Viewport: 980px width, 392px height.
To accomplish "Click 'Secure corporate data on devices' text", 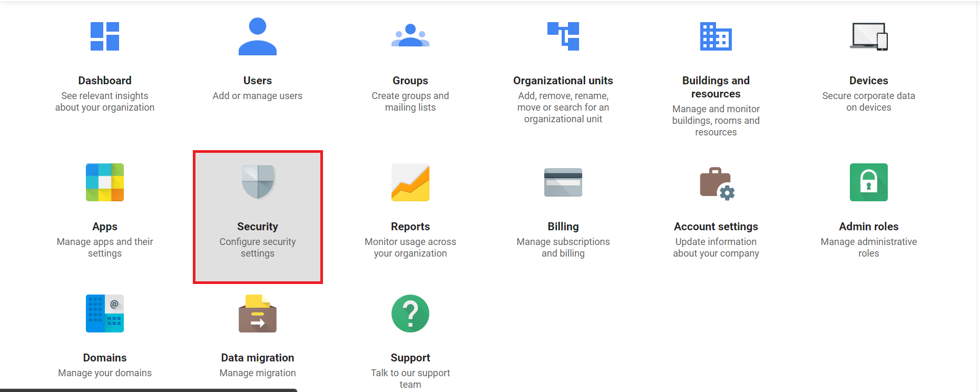I will (x=869, y=102).
